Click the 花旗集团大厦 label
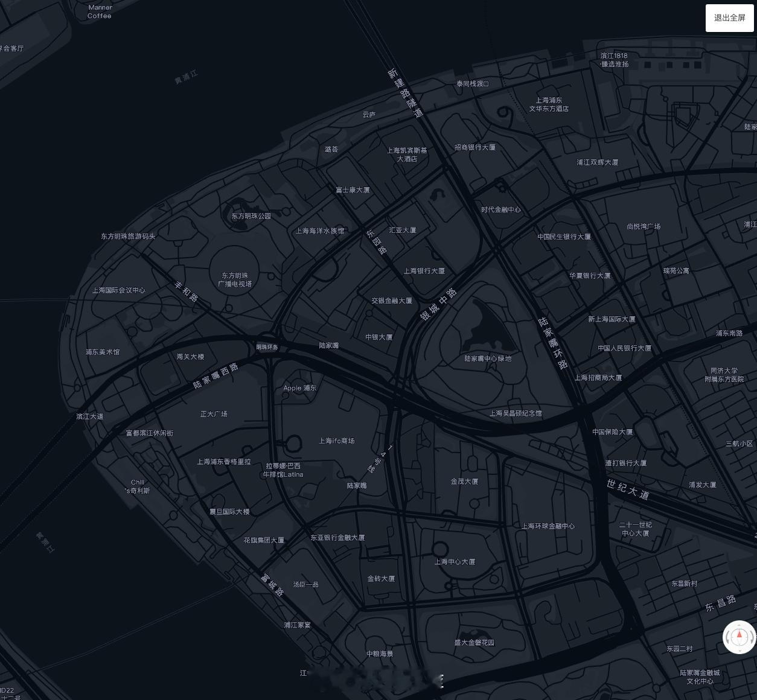 (264, 540)
